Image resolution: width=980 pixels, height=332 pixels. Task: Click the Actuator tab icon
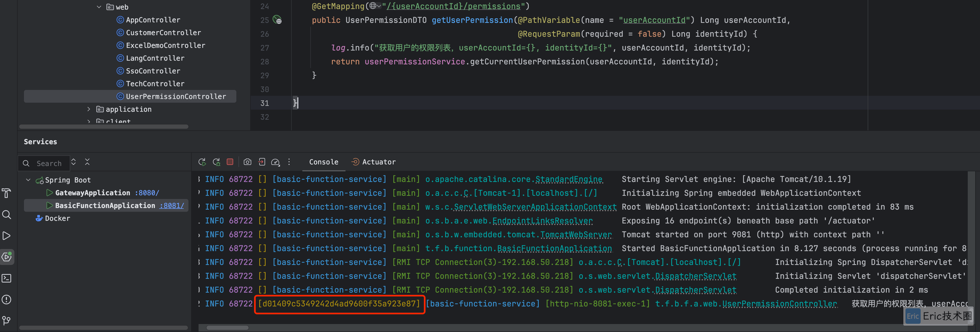click(355, 162)
